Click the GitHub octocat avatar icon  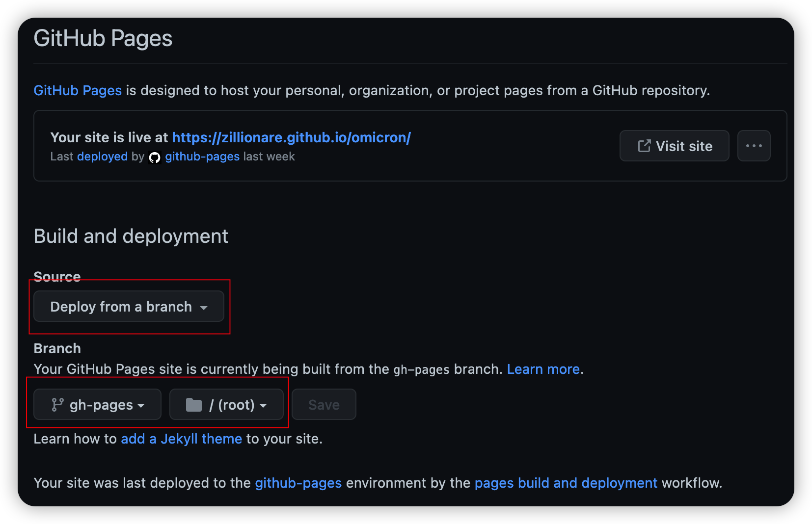click(155, 157)
